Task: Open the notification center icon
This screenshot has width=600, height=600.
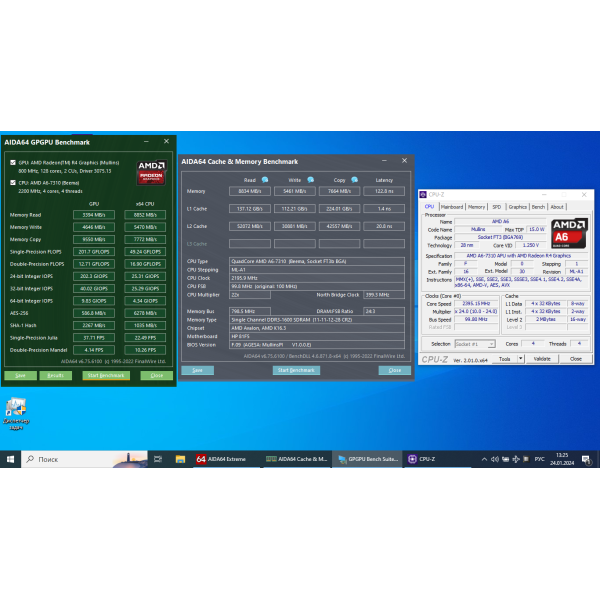Action: click(x=586, y=459)
